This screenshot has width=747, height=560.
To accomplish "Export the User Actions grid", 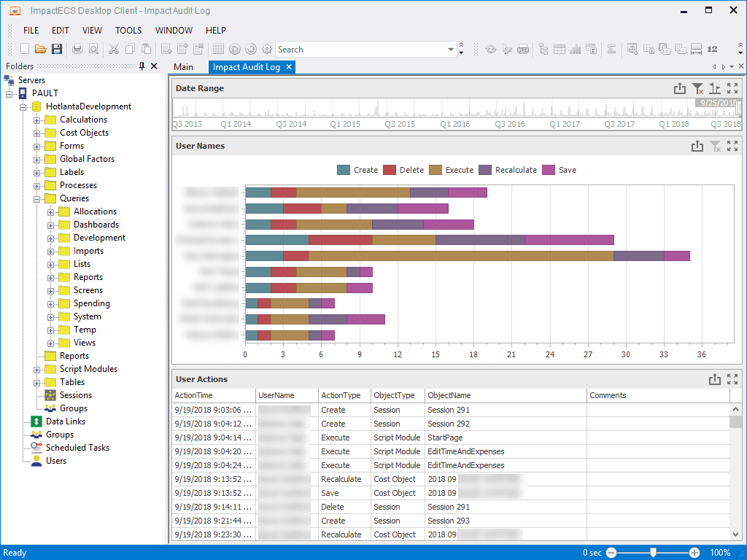I will click(x=715, y=379).
